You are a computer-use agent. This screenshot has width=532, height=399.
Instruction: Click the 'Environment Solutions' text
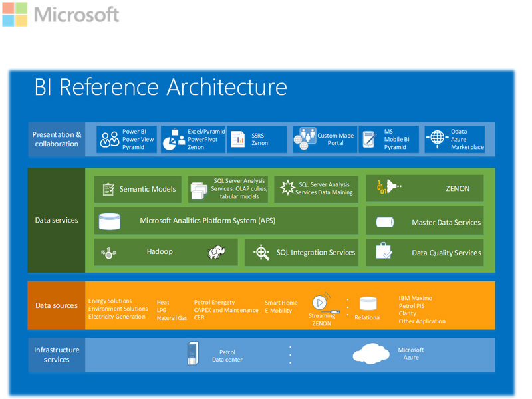118,309
